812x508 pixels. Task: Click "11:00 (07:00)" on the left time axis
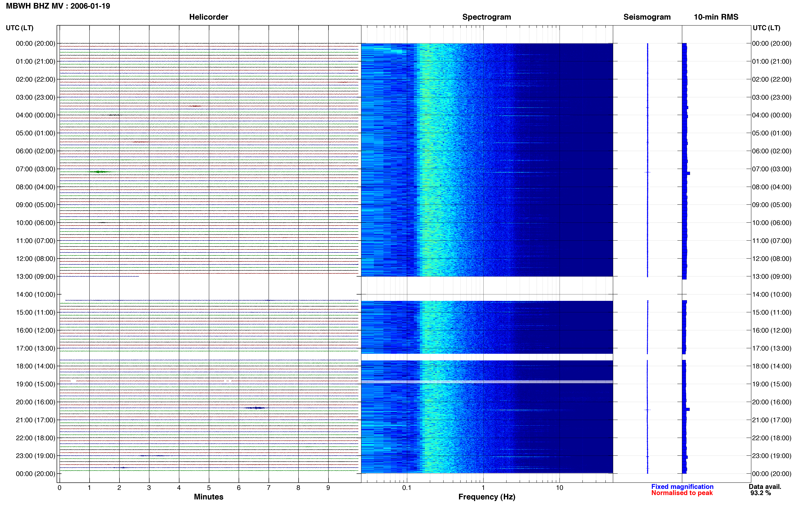point(36,241)
